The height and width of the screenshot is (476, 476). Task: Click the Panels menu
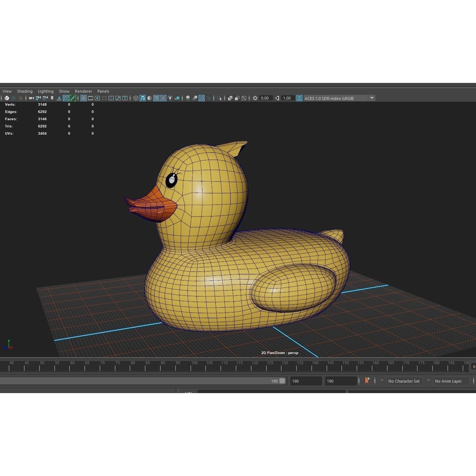(x=103, y=91)
